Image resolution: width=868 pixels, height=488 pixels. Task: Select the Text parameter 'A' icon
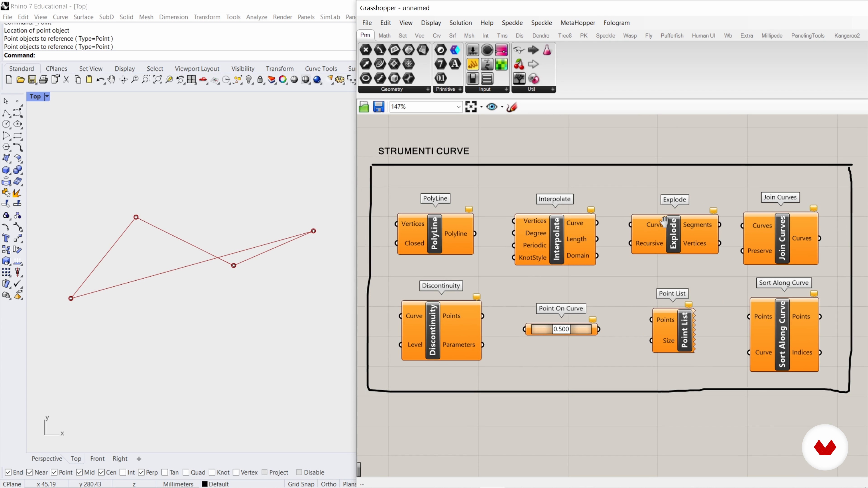click(455, 64)
